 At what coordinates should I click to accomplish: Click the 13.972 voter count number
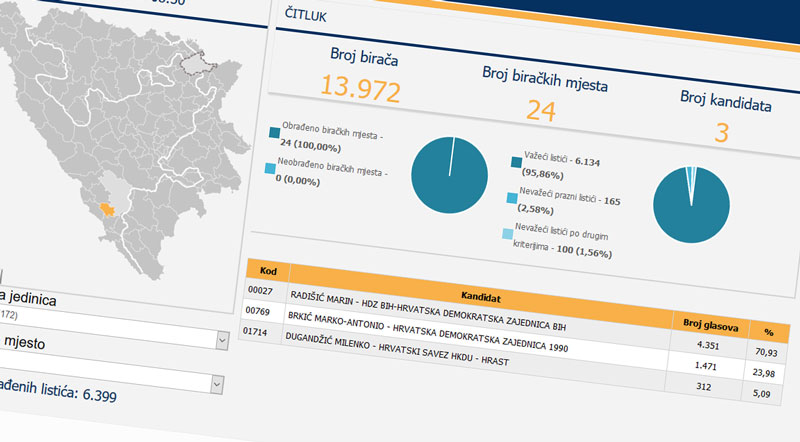tap(358, 92)
